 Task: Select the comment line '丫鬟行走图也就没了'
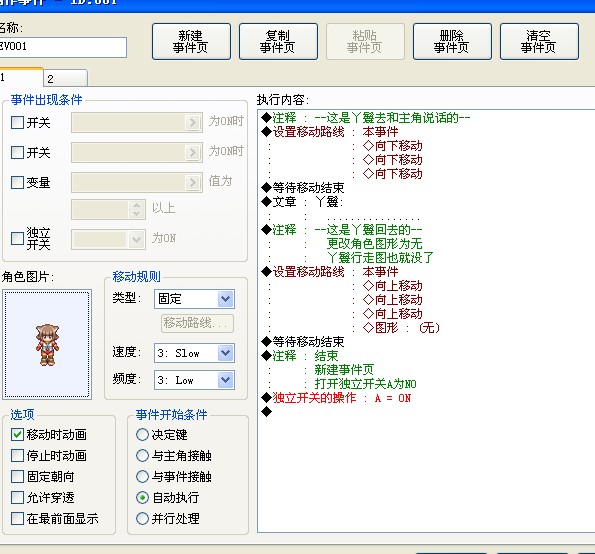pos(380,258)
